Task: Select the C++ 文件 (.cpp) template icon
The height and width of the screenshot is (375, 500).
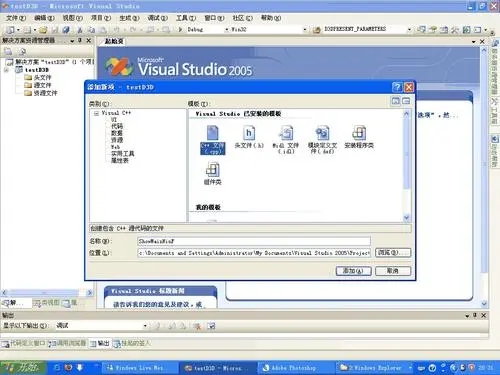Action: click(x=213, y=140)
